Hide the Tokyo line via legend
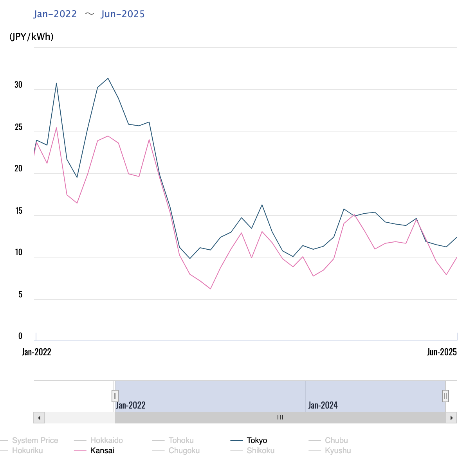 click(x=257, y=440)
